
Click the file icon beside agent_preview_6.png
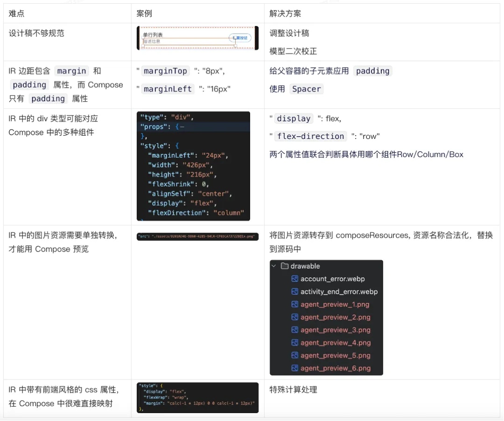294,368
